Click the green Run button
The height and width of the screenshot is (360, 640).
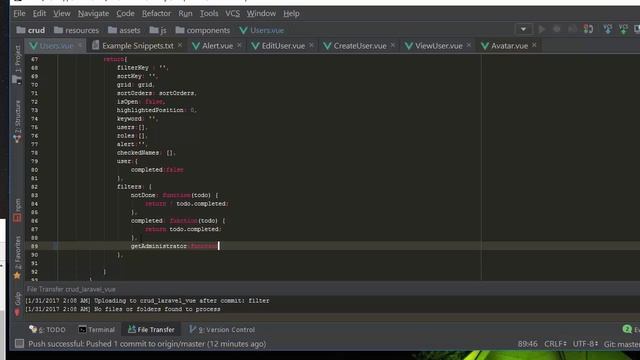coord(542,29)
